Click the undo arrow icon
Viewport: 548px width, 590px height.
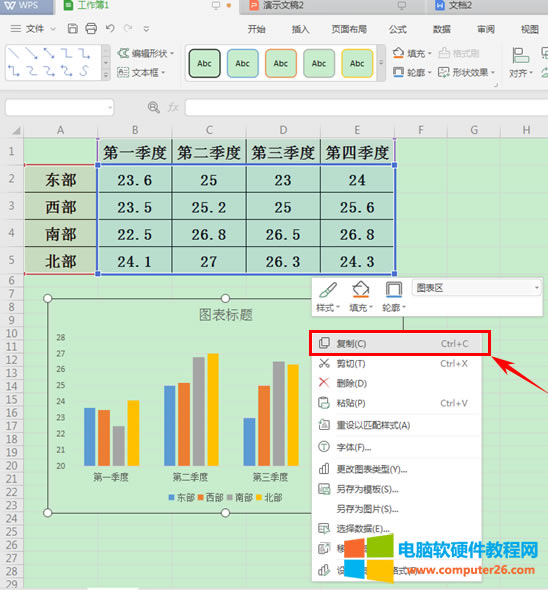pos(110,28)
